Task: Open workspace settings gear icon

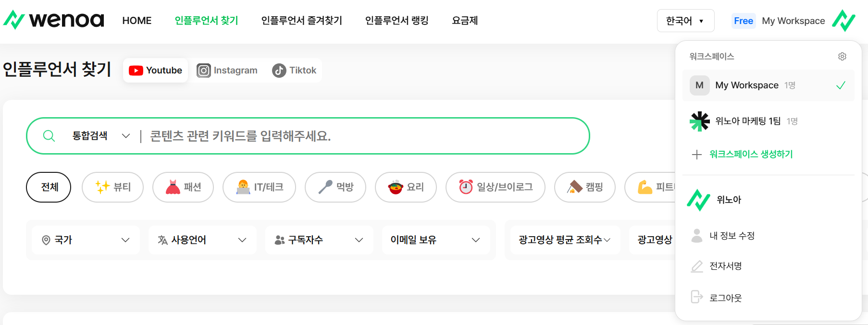Action: coord(842,57)
